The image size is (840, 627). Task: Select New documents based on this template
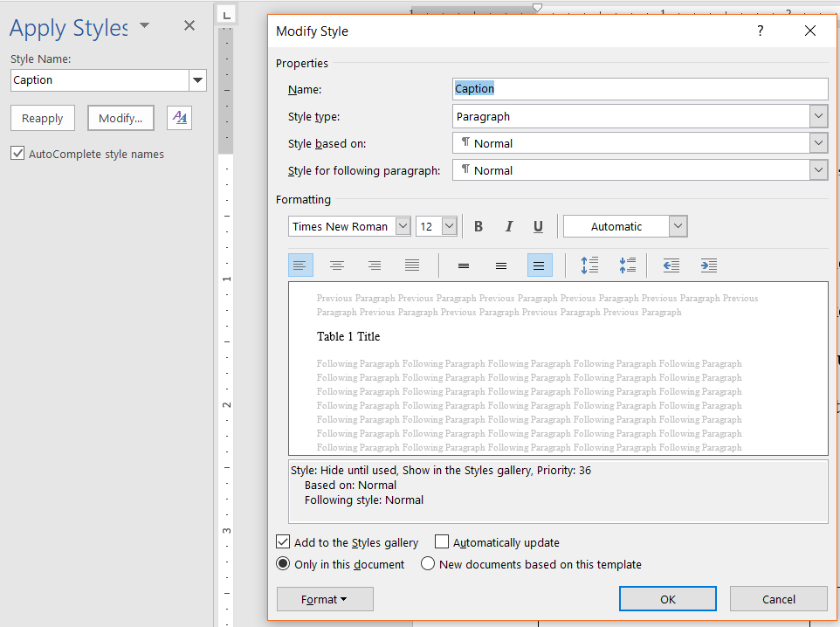pos(428,564)
